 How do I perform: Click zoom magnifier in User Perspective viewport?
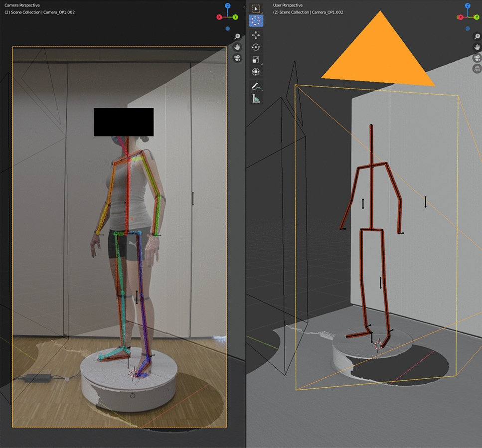tap(476, 36)
